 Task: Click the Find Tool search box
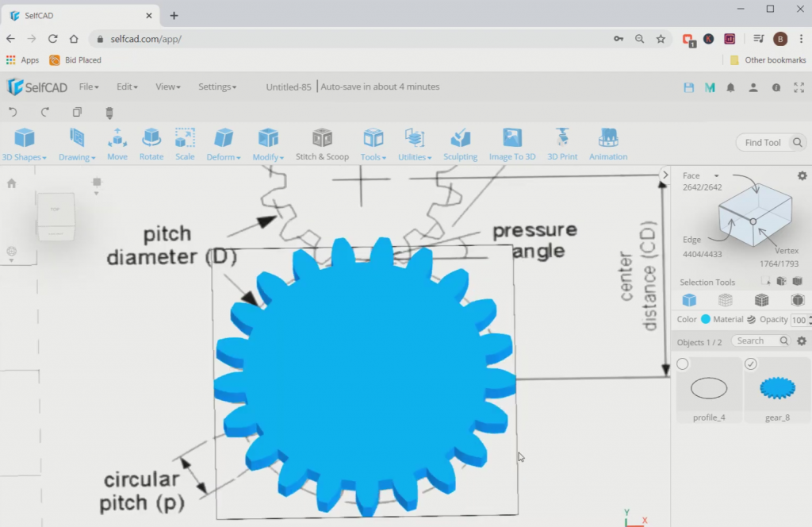770,143
